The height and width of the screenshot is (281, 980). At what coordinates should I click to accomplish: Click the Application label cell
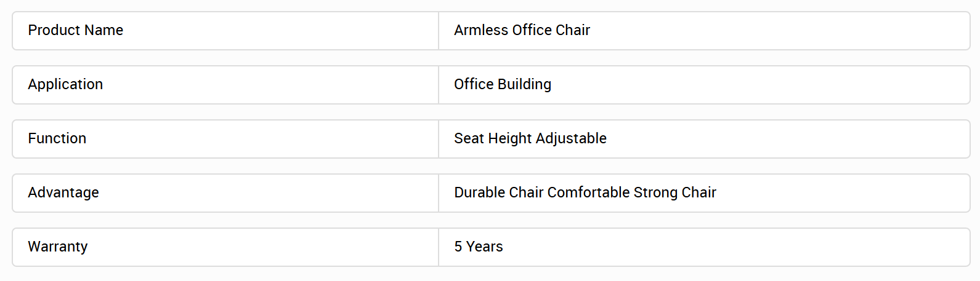pos(225,84)
